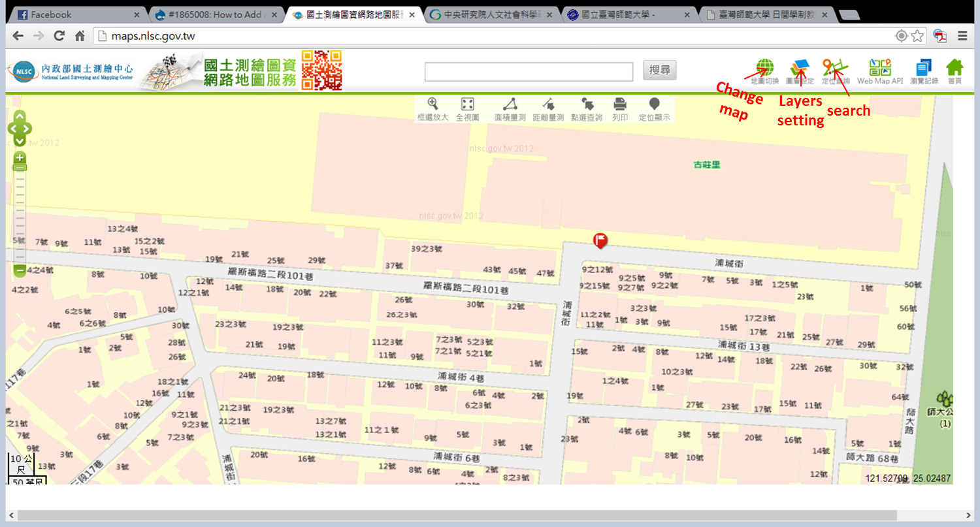Open the 地圖切換 map switch icon
Screen dimensions: 980x527
point(764,71)
